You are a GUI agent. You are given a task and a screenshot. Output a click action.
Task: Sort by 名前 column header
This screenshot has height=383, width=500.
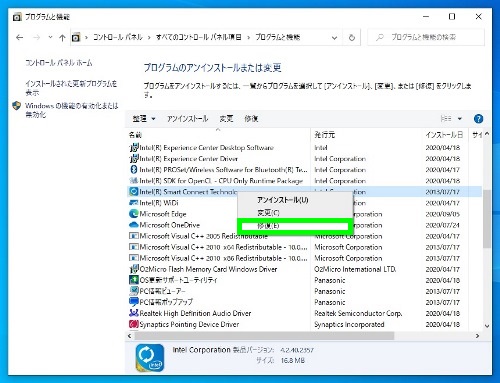click(135, 135)
